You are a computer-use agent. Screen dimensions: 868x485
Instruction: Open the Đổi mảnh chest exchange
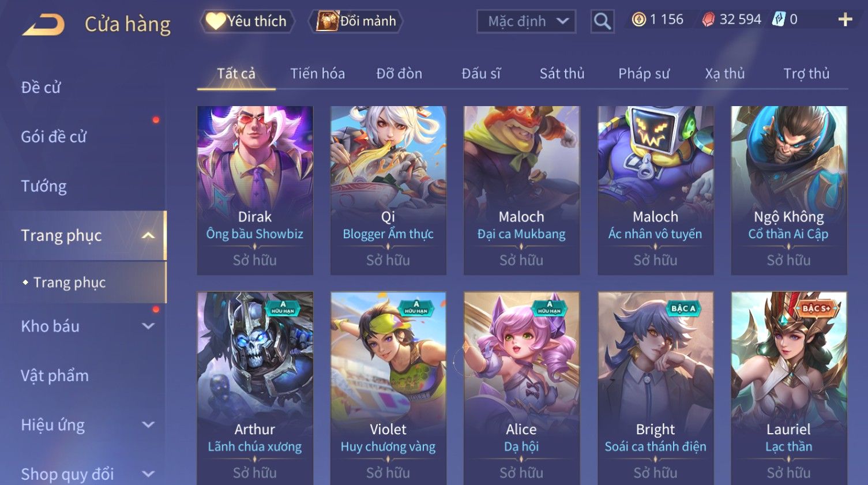click(356, 21)
